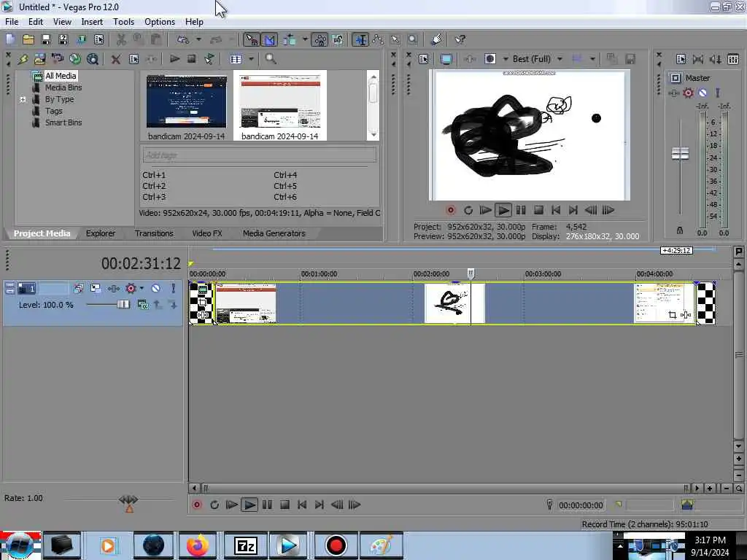Click Pause in the video preview transport

coord(521,210)
